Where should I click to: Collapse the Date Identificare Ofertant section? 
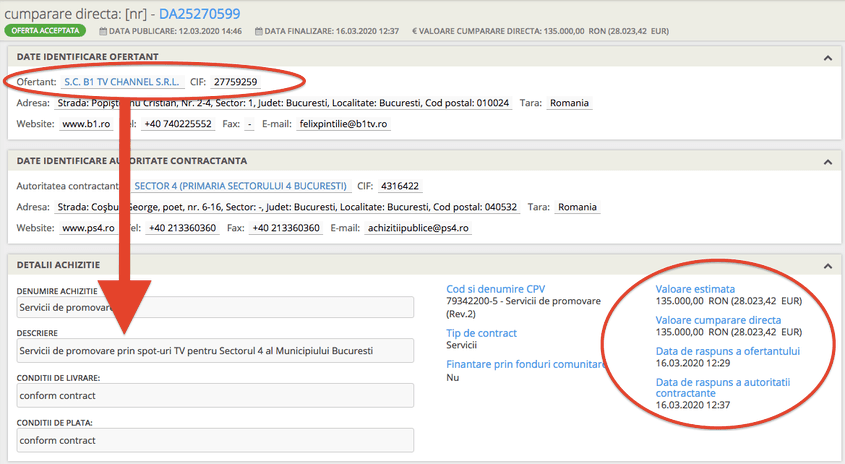click(x=828, y=58)
